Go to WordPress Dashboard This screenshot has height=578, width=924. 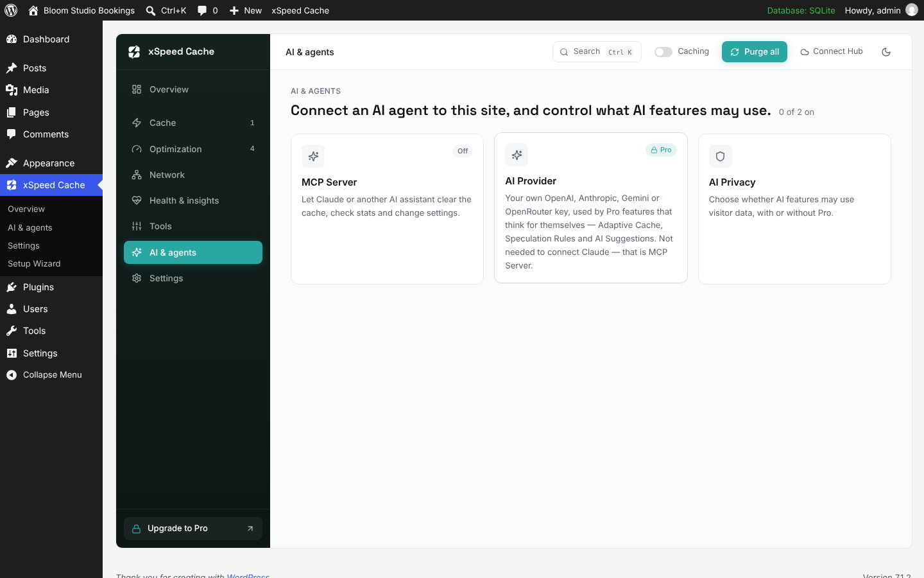click(x=51, y=39)
